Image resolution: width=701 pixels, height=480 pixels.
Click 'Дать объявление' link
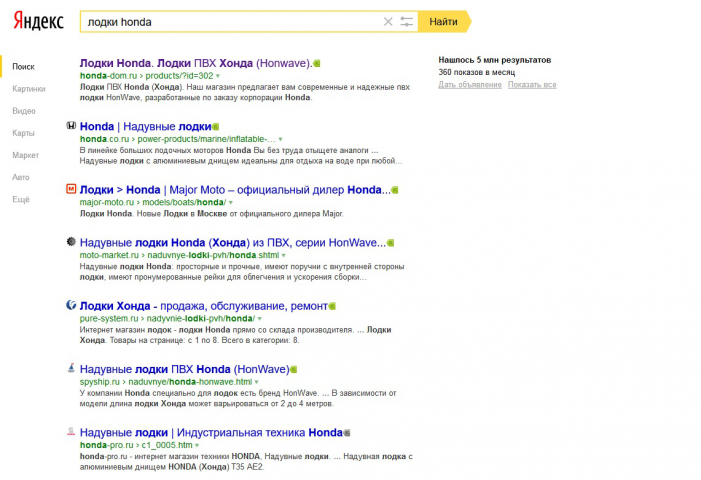[x=470, y=84]
